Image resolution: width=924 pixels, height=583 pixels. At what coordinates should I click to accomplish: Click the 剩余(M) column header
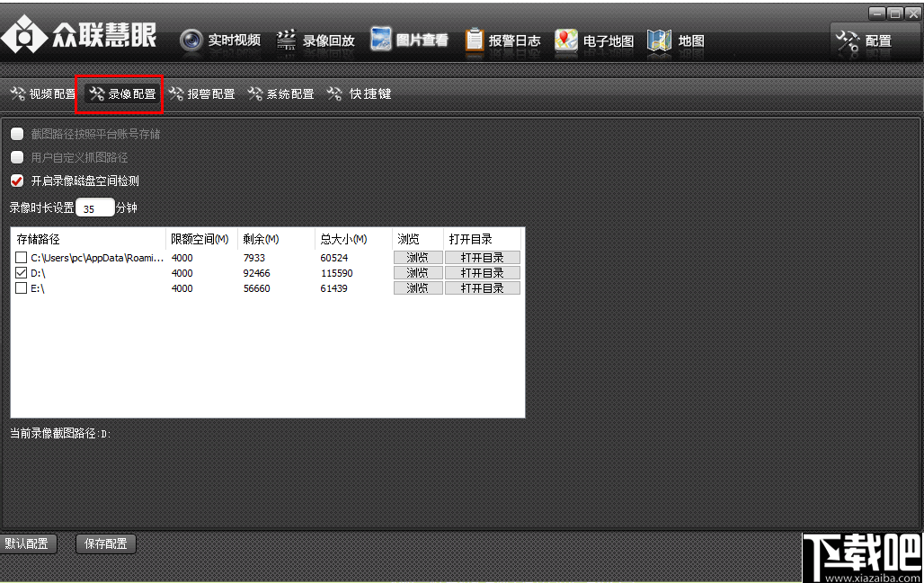[x=276, y=239]
